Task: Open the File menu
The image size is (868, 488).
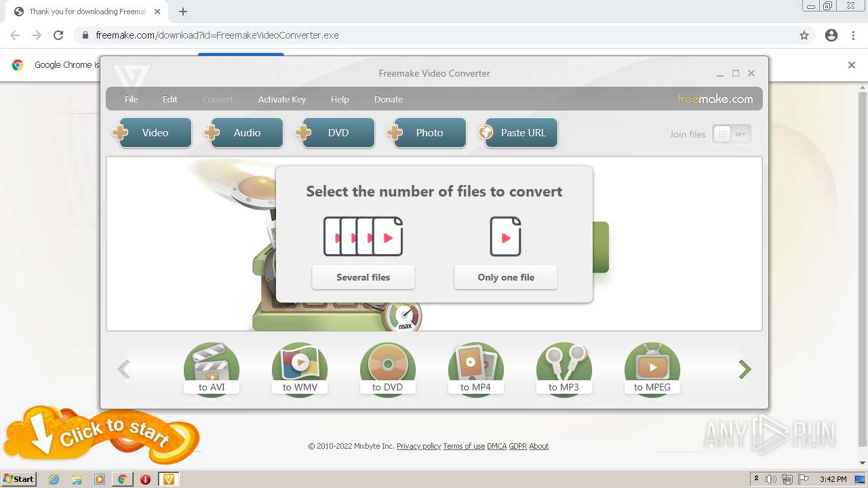Action: pos(131,99)
